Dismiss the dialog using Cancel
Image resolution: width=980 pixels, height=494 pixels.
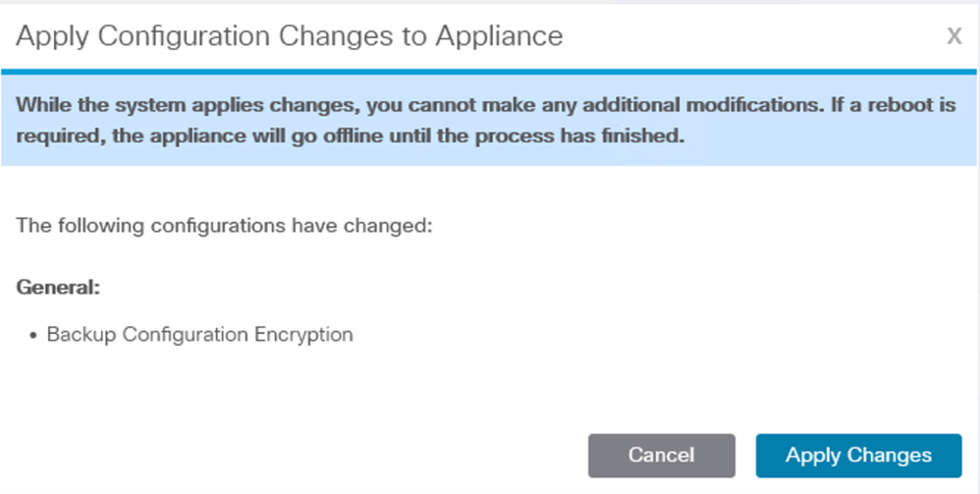(661, 456)
